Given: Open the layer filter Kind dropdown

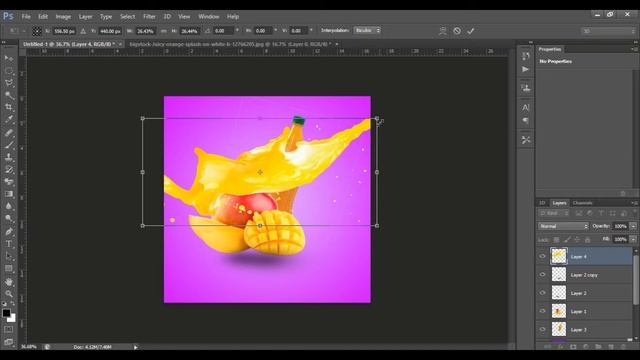Looking at the screenshot, I should tap(553, 213).
